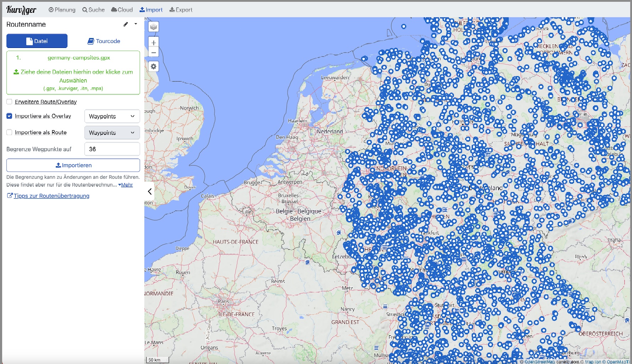This screenshot has height=364, width=632.
Task: Expand the Routenname options arrow
Action: pos(136,24)
